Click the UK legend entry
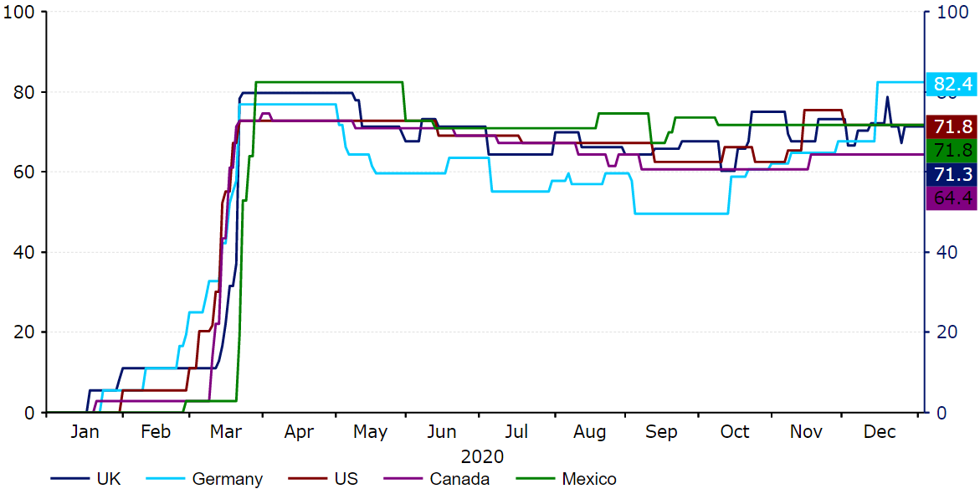 109,479
